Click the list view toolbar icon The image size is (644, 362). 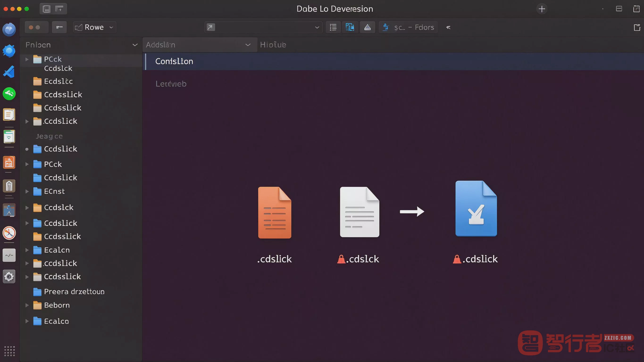(x=333, y=27)
